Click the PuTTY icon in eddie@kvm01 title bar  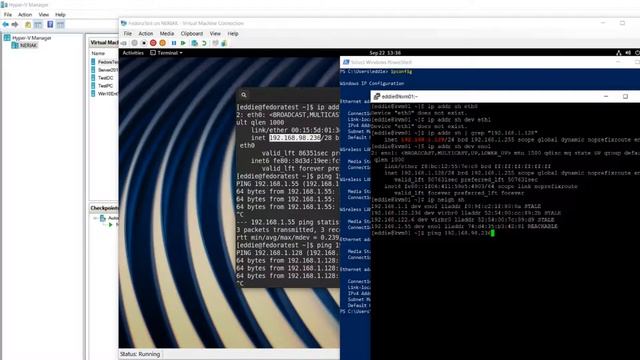[377, 96]
